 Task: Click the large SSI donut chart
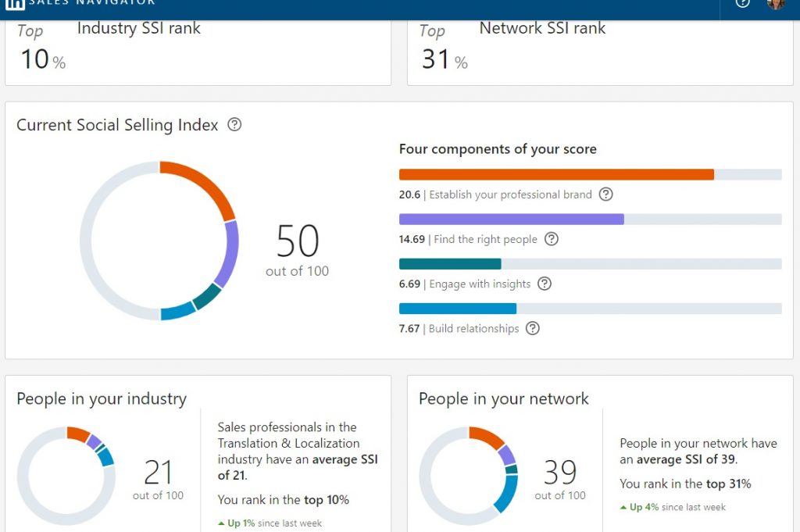[159, 241]
